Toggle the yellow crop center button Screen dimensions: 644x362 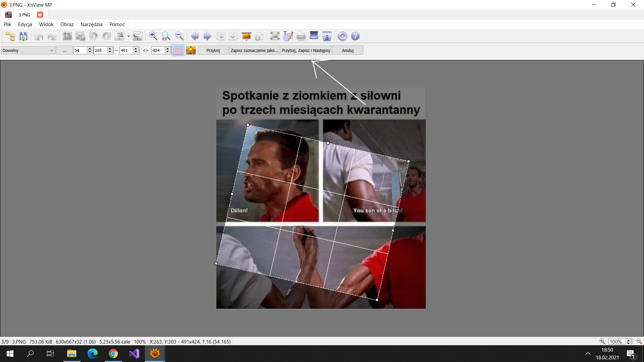click(191, 50)
